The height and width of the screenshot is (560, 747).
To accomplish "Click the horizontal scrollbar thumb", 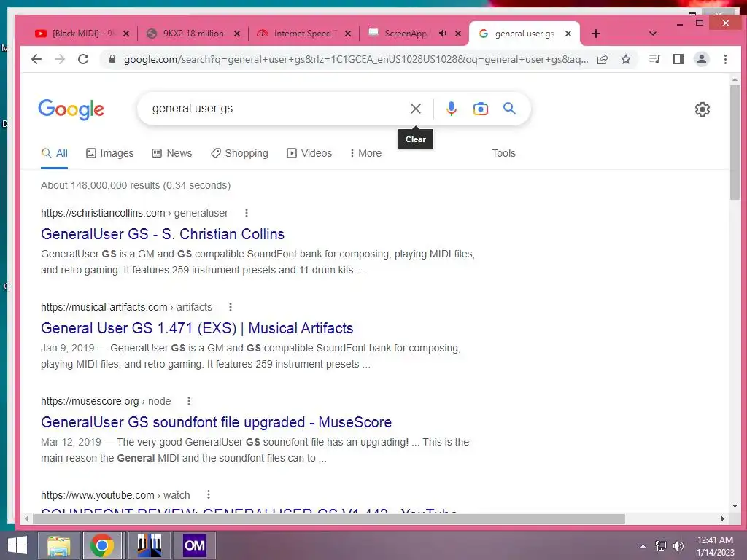I will (329, 518).
